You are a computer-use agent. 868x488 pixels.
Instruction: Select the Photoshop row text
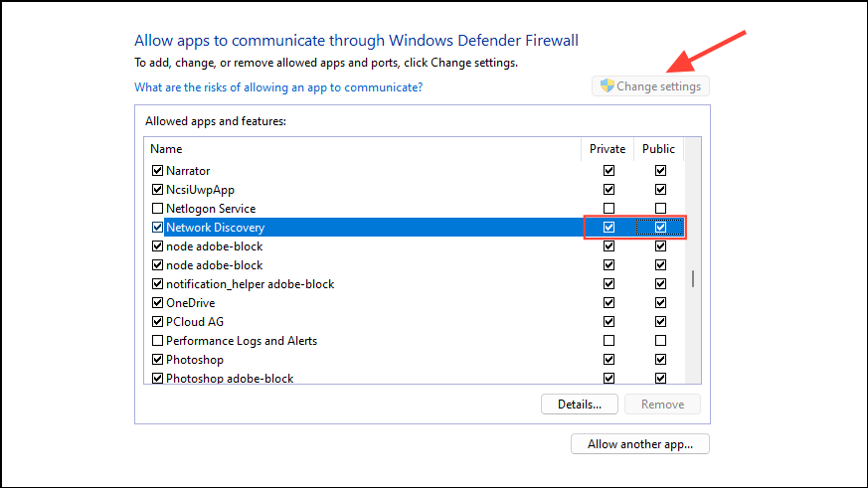195,360
